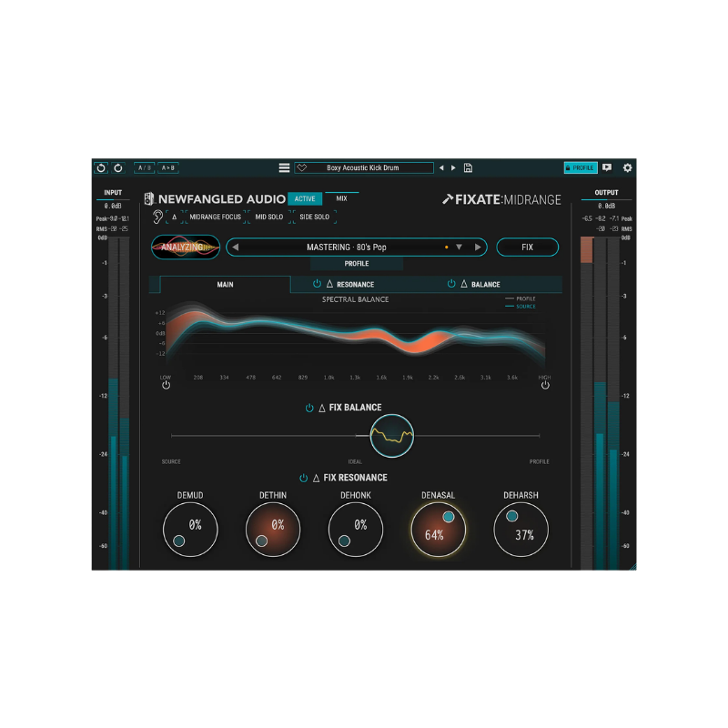
Task: Switch to the RESONANCE tab
Action: pos(355,285)
